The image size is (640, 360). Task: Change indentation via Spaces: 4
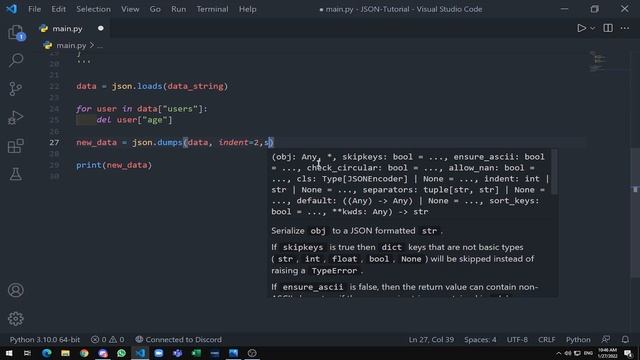480,340
